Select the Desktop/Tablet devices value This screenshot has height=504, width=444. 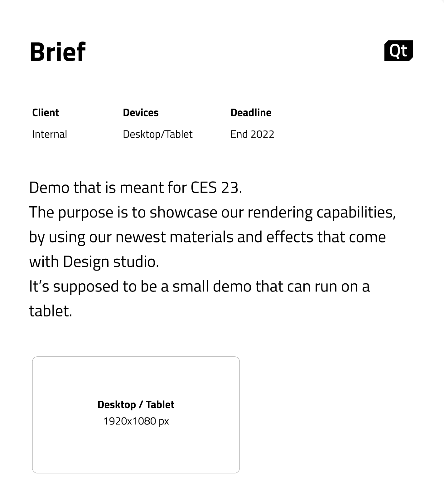158,134
